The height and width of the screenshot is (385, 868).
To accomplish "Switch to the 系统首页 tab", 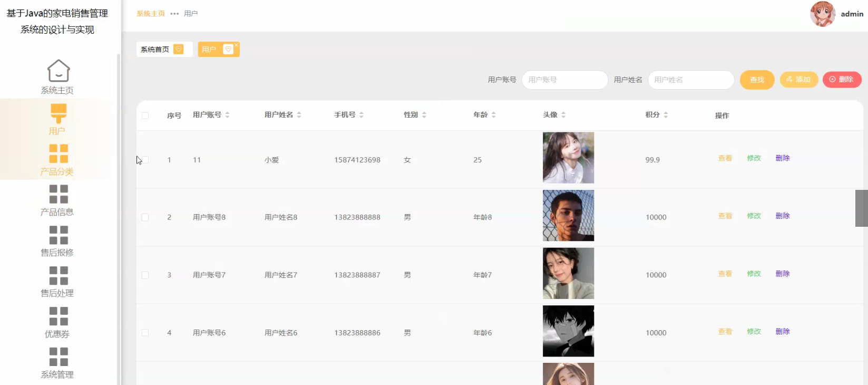I will click(164, 49).
